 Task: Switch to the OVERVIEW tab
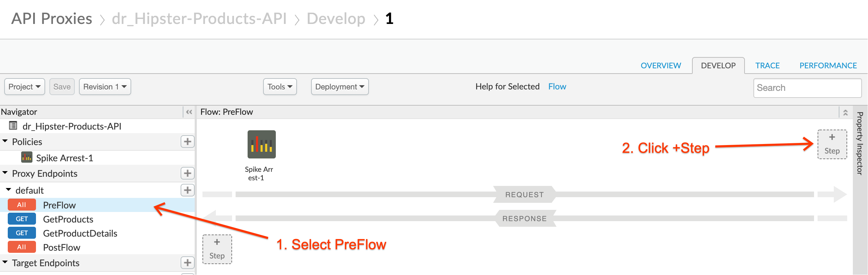pos(661,65)
